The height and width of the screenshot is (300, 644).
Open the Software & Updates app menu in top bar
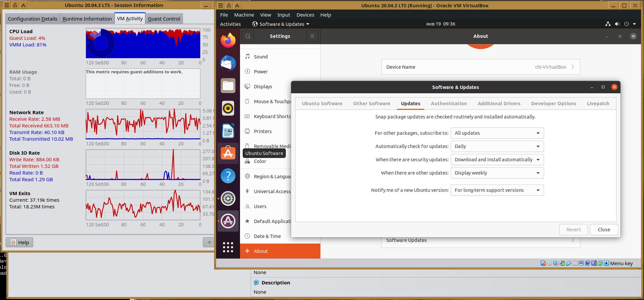pyautogui.click(x=281, y=24)
